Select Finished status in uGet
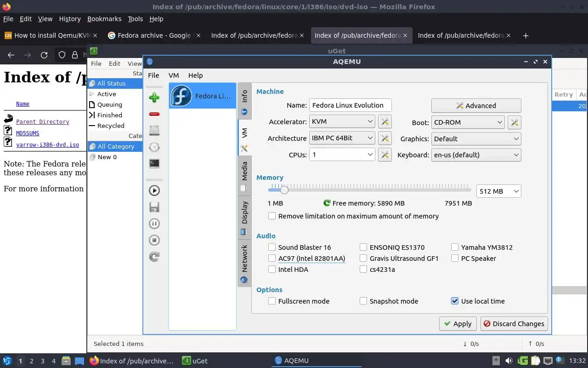 coord(109,115)
